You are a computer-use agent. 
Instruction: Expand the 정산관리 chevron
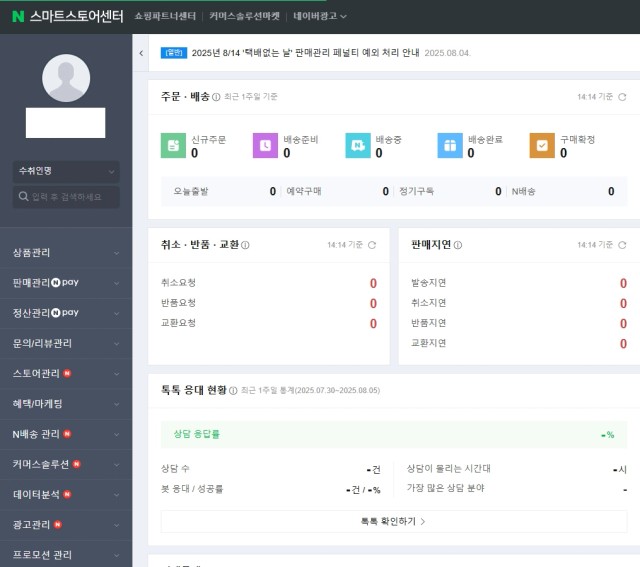click(x=116, y=314)
